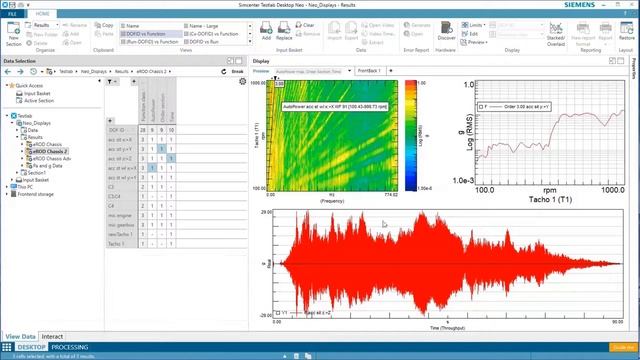Viewport: 640px width, 360px height.
Task: Select the FrontBack 1 display tab
Action: pyautogui.click(x=369, y=71)
